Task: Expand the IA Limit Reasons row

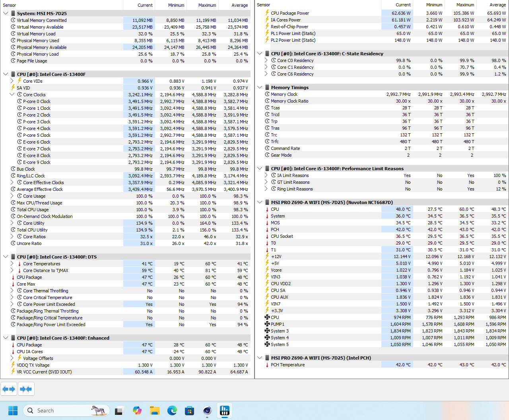Action: click(x=266, y=175)
